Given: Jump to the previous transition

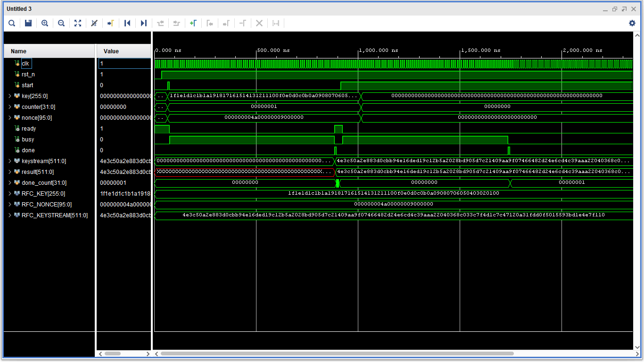Looking at the screenshot, I should pos(160,23).
